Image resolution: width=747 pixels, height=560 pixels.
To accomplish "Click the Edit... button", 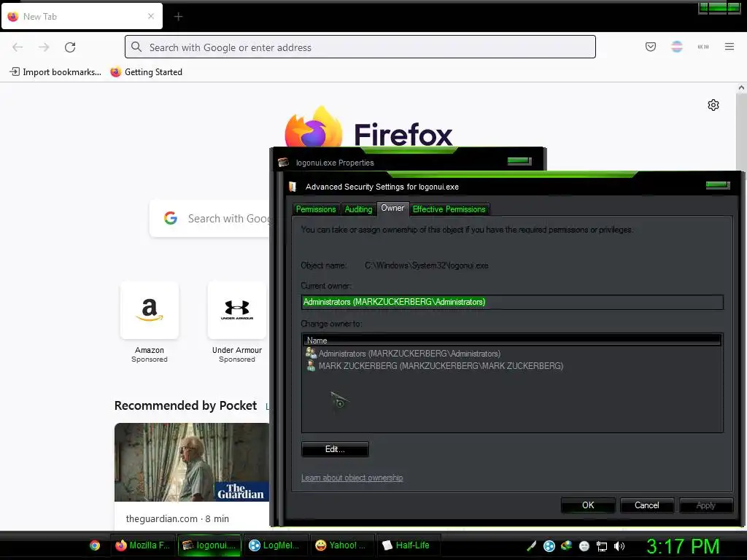I will [x=335, y=449].
